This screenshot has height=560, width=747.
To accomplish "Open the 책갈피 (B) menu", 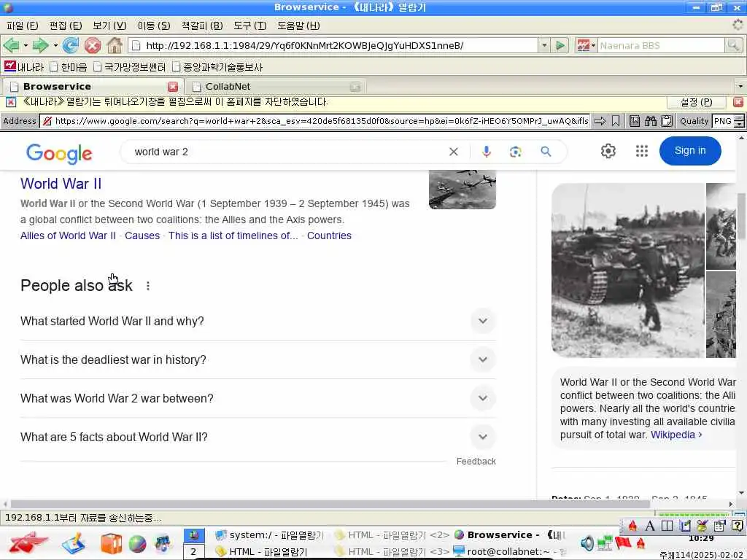I will pyautogui.click(x=202, y=26).
